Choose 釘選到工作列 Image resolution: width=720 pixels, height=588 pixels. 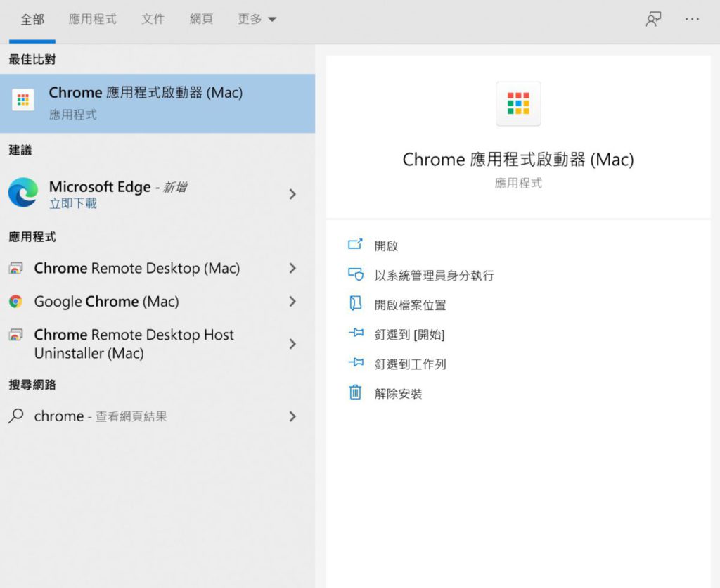pos(410,364)
